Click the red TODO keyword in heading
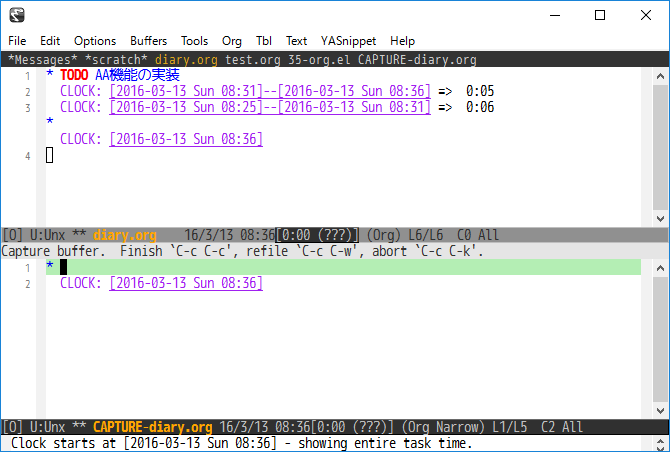 tap(74, 75)
